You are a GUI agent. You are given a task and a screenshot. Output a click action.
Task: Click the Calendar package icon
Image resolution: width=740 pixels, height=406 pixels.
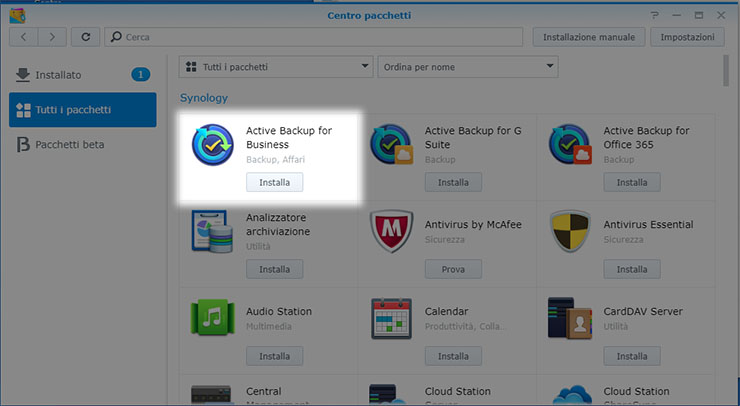[391, 318]
